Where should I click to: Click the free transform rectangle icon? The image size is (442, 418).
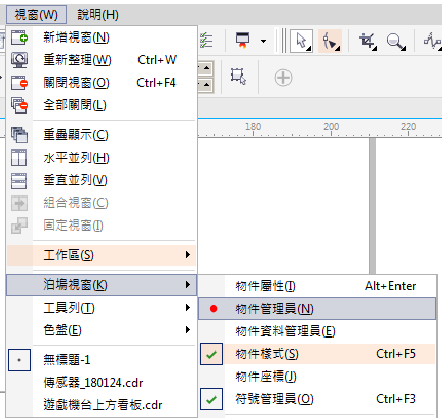(238, 76)
